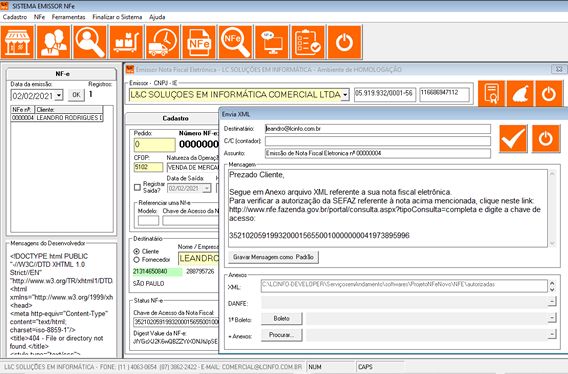Open the Data de Saída date dropdown
This screenshot has width=568, height=374.
[207, 188]
